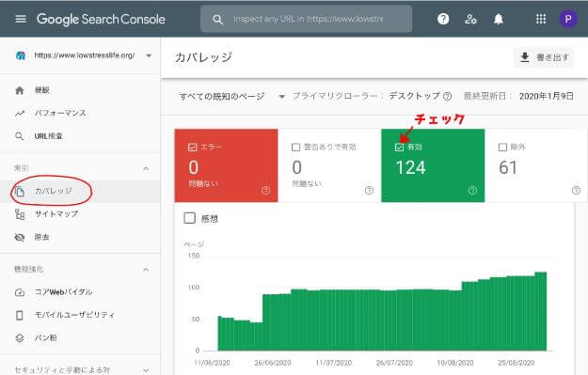Open the すべての既知のページ filter dropdown
The height and width of the screenshot is (375, 588).
[232, 96]
